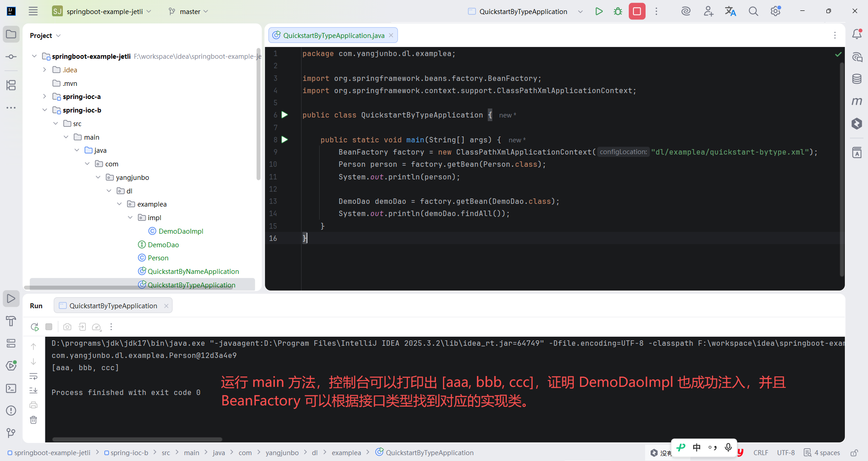Open run configuration dropdown QuickstartByTypeApplication
The image size is (868, 461).
tap(525, 11)
